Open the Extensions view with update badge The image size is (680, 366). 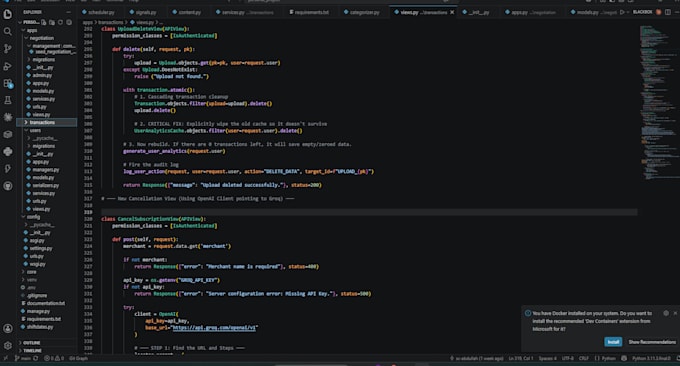coord(7,83)
